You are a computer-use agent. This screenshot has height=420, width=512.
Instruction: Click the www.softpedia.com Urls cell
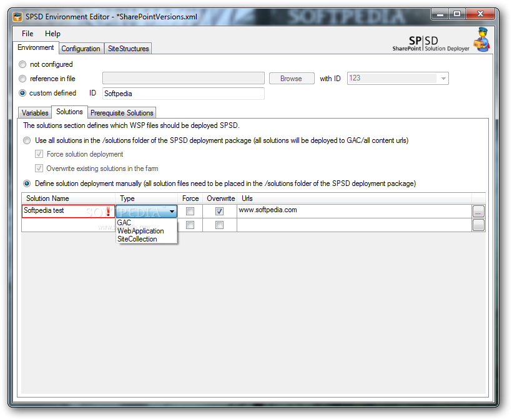[354, 211]
